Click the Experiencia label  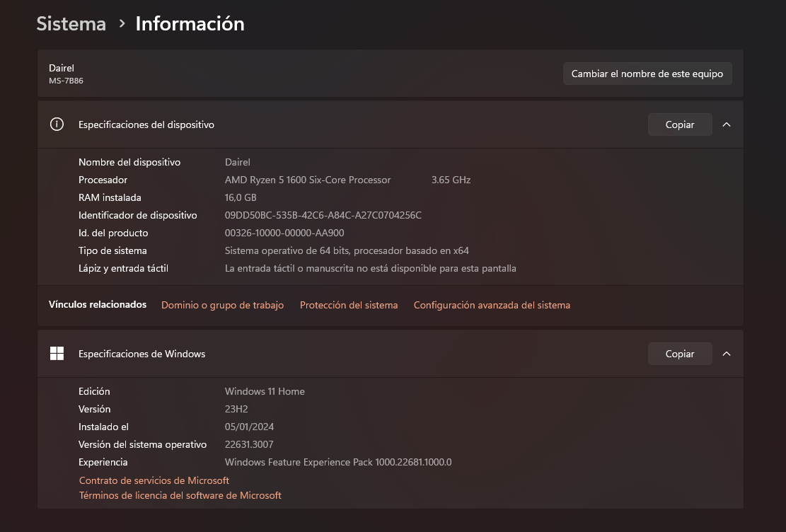click(x=103, y=462)
